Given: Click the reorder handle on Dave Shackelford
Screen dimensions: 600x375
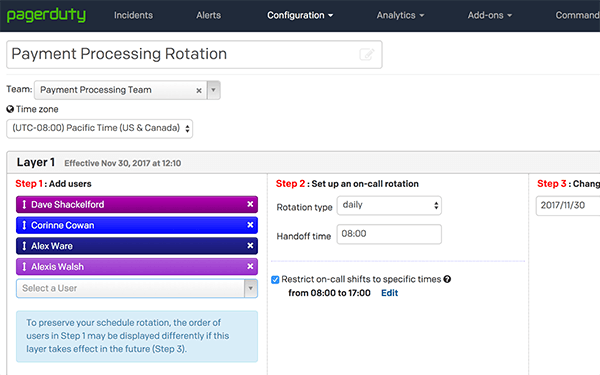Looking at the screenshot, I should click(24, 204).
